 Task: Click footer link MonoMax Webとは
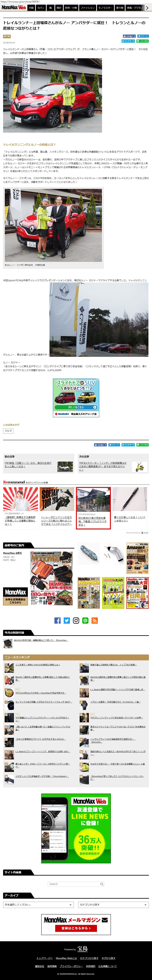click(66, 958)
